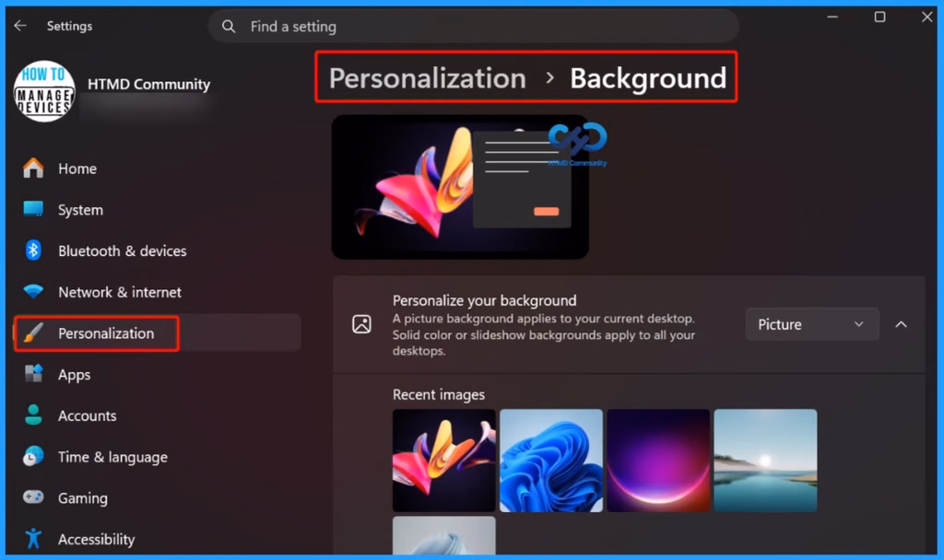Minimize the Settings window

(832, 17)
